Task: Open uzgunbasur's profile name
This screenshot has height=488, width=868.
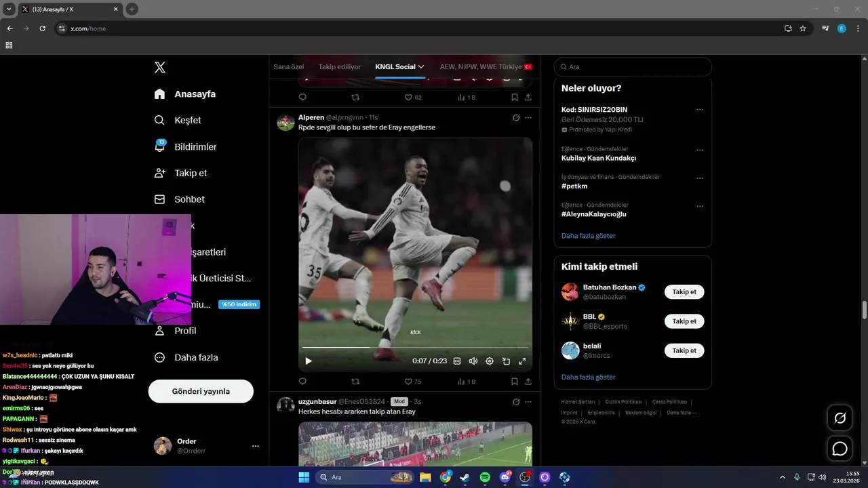Action: pos(317,401)
